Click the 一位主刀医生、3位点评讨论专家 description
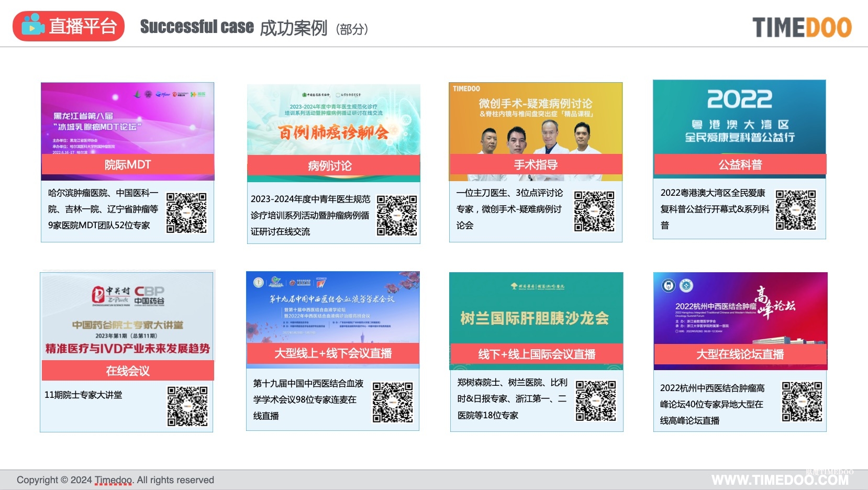Viewport: 868px width, 490px height. pyautogui.click(x=510, y=209)
